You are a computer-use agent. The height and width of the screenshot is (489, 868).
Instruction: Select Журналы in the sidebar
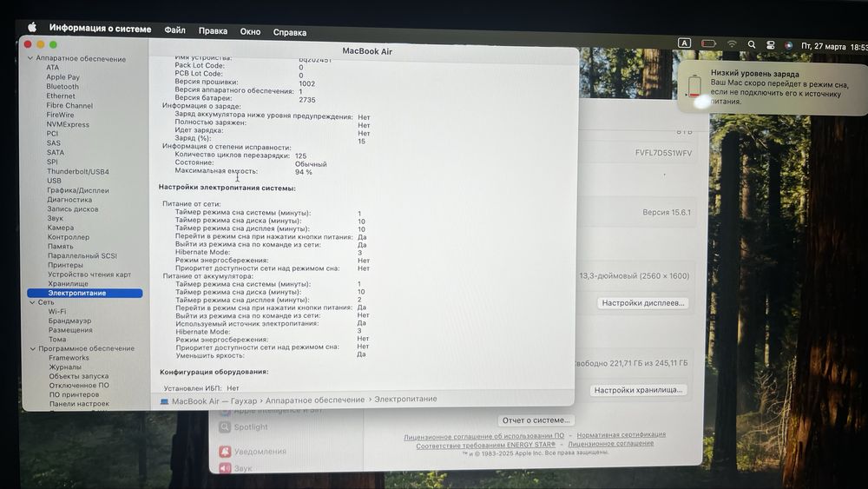[65, 367]
